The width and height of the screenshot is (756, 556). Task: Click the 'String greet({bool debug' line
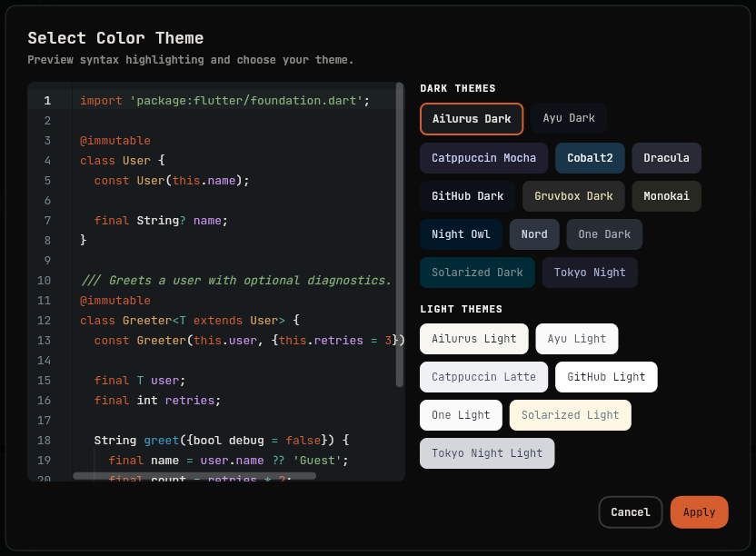click(x=222, y=441)
